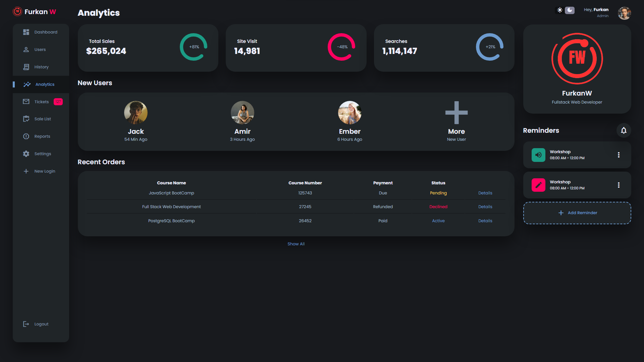Go to Users in sidebar menu
This screenshot has height=362, width=644.
click(x=40, y=50)
